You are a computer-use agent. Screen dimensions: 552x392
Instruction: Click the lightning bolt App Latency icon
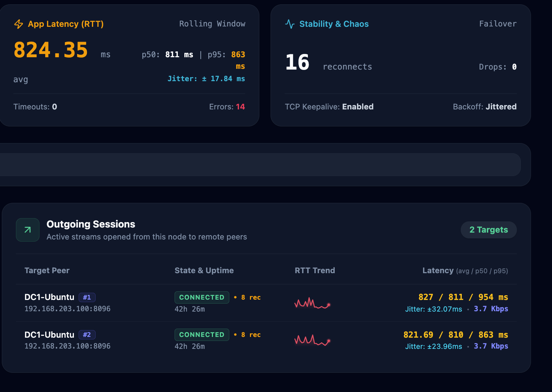point(18,24)
